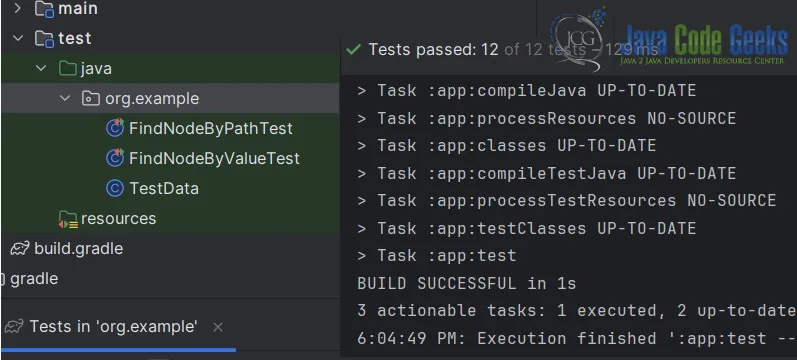The height and width of the screenshot is (360, 797).
Task: Select the resources folder
Action: [x=118, y=219]
